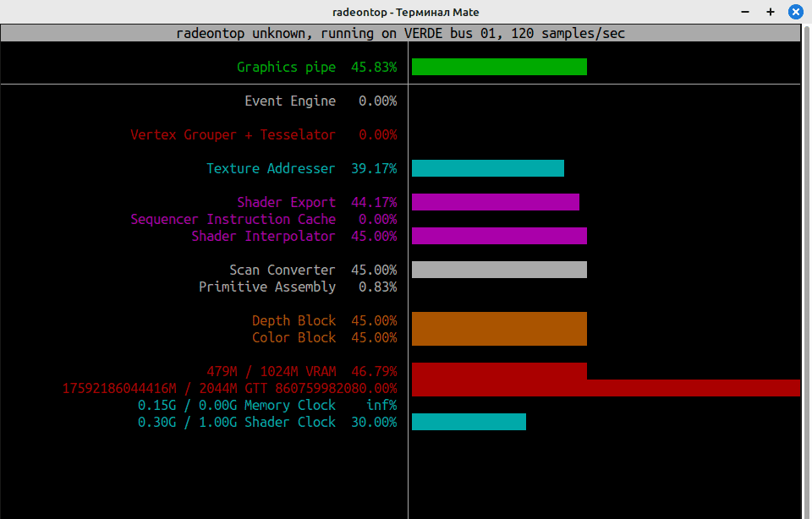Click the long red GTT usage bar
This screenshot has height=519, width=812.
pyautogui.click(x=606, y=388)
